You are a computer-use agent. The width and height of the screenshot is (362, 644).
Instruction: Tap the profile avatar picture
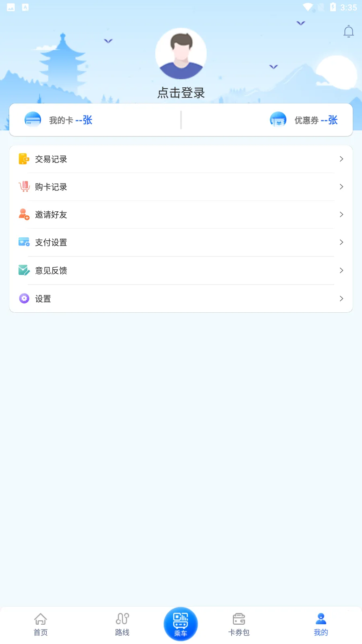tap(181, 54)
